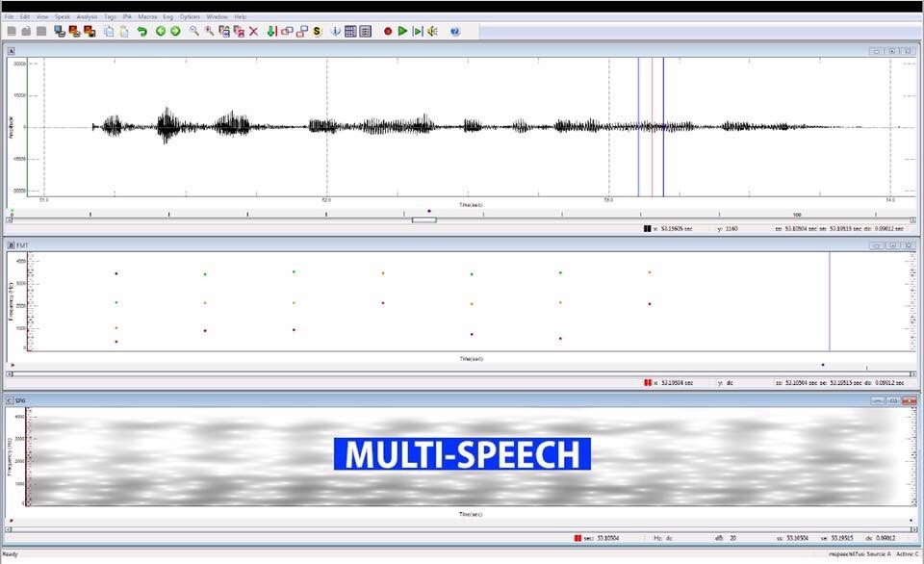
Task: Click the grid table toolbar icon
Action: (350, 31)
